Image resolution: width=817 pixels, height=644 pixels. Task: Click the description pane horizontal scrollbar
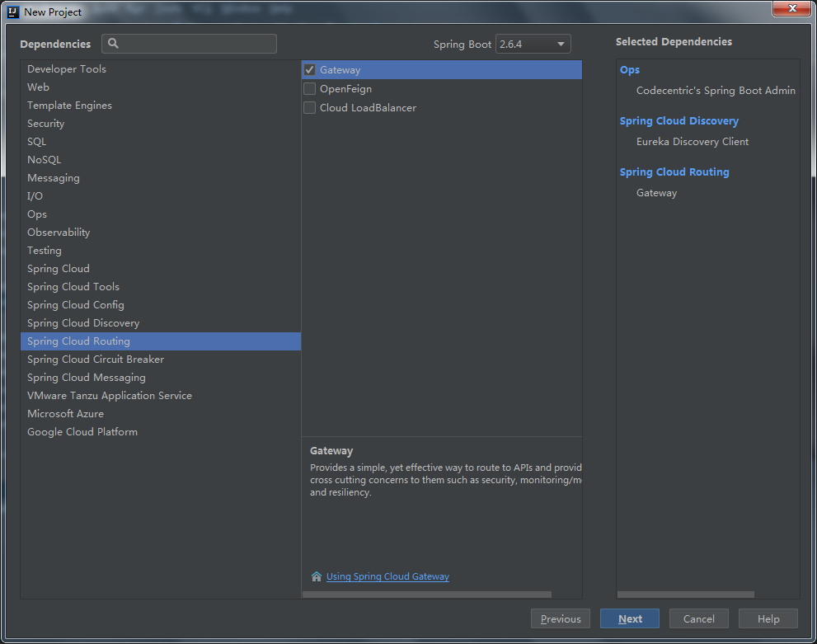[427, 595]
